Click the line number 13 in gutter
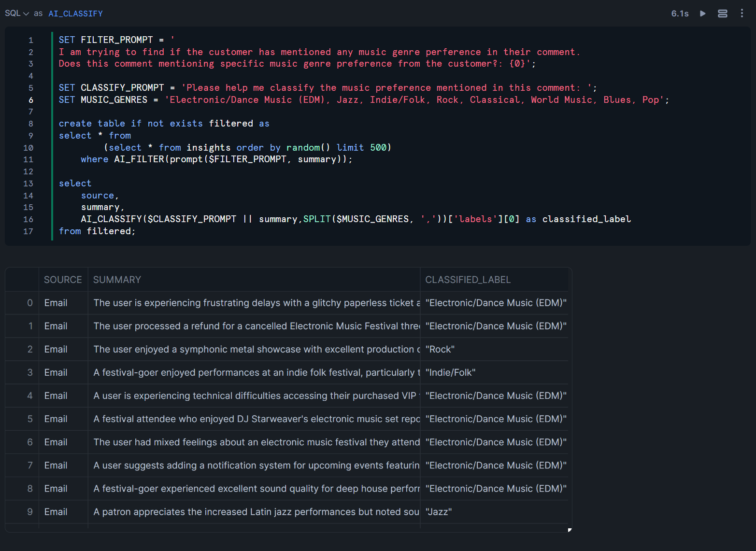 pyautogui.click(x=28, y=184)
